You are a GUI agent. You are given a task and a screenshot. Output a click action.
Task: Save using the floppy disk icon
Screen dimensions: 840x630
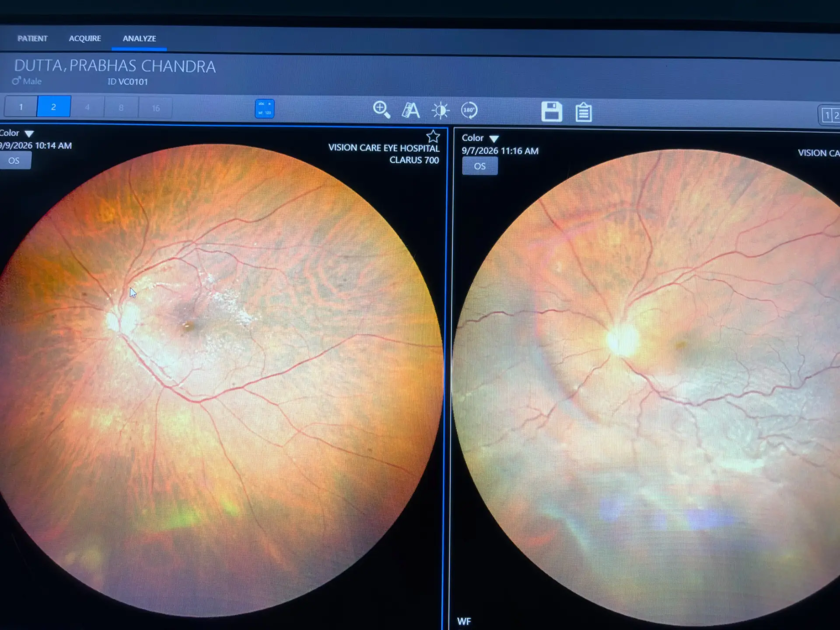(x=552, y=112)
